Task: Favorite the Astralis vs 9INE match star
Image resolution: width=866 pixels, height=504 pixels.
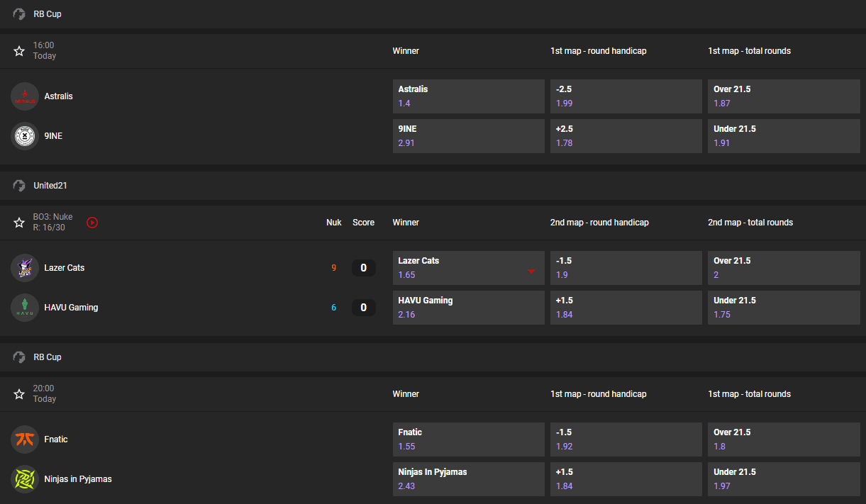Action: [19, 51]
